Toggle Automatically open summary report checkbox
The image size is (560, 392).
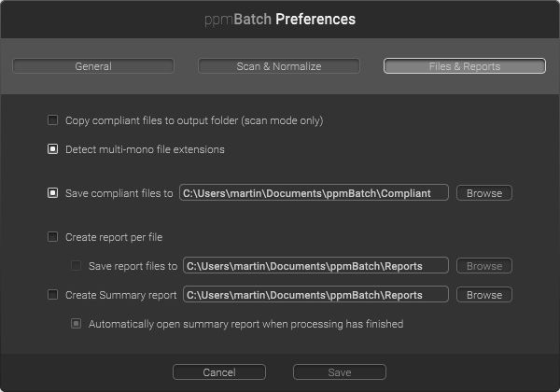pyautogui.click(x=77, y=324)
